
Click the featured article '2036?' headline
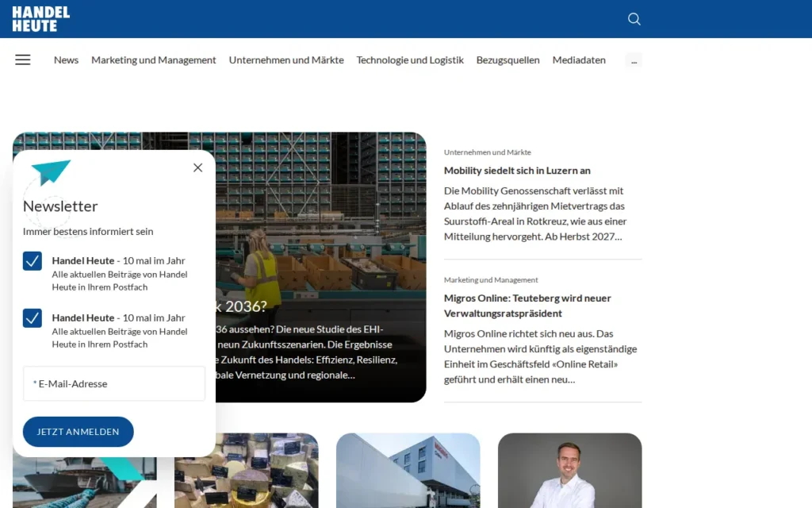point(241,306)
